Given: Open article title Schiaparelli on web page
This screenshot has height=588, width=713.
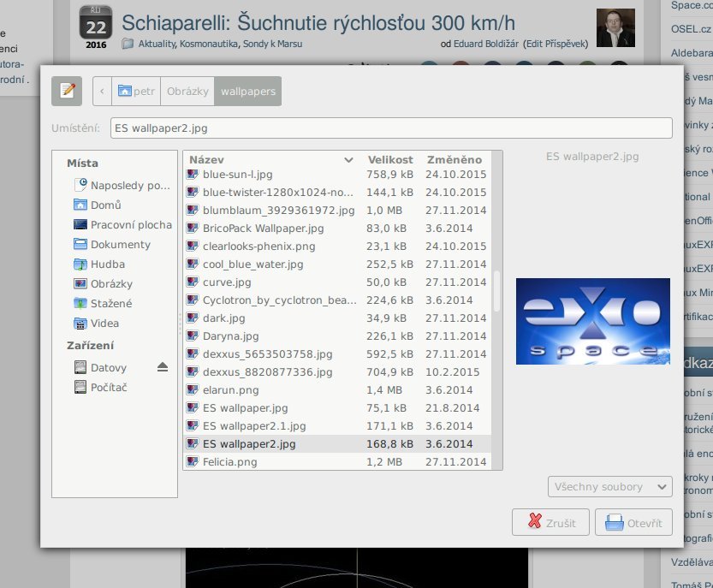Looking at the screenshot, I should [318, 23].
